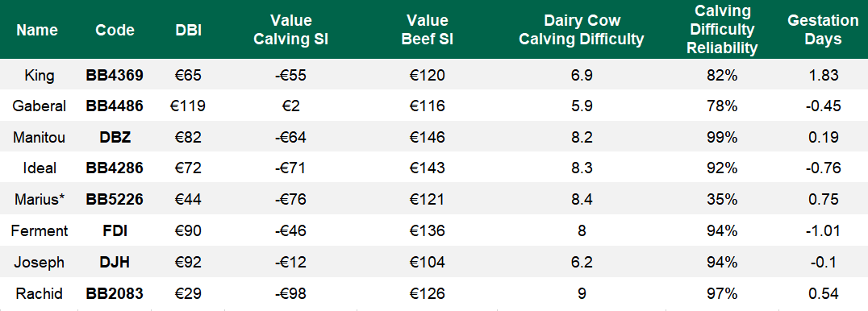Screen dimensions: 868x311
Task: Select the DBI column header
Action: (188, 30)
